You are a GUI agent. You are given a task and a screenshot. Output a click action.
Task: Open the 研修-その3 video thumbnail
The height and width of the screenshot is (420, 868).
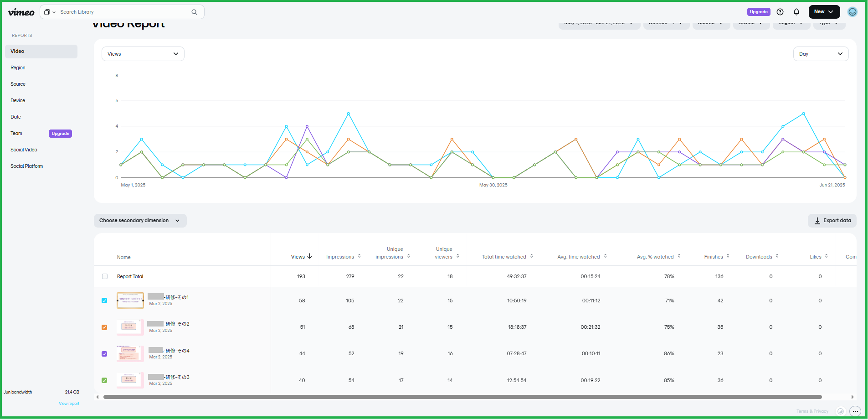[130, 380]
